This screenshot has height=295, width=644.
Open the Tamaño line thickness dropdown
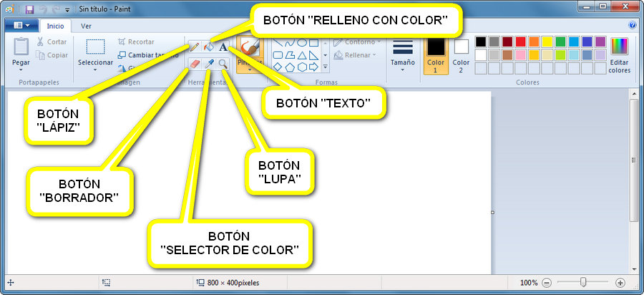[x=403, y=54]
